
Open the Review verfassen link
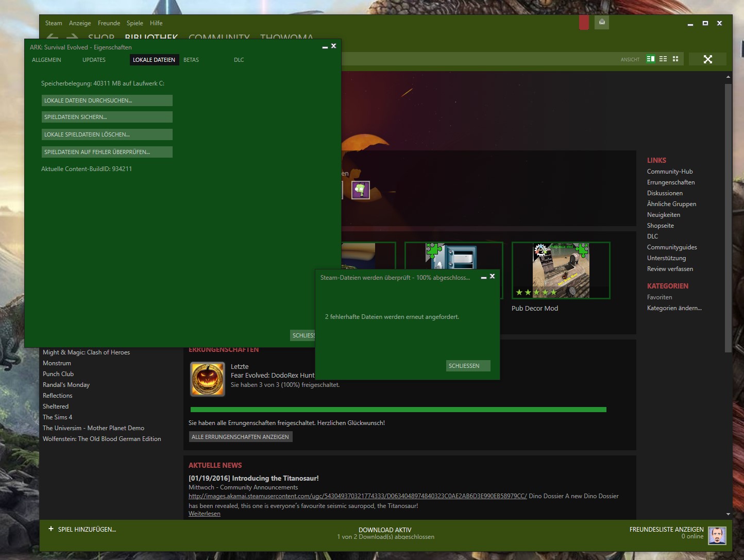[670, 269]
